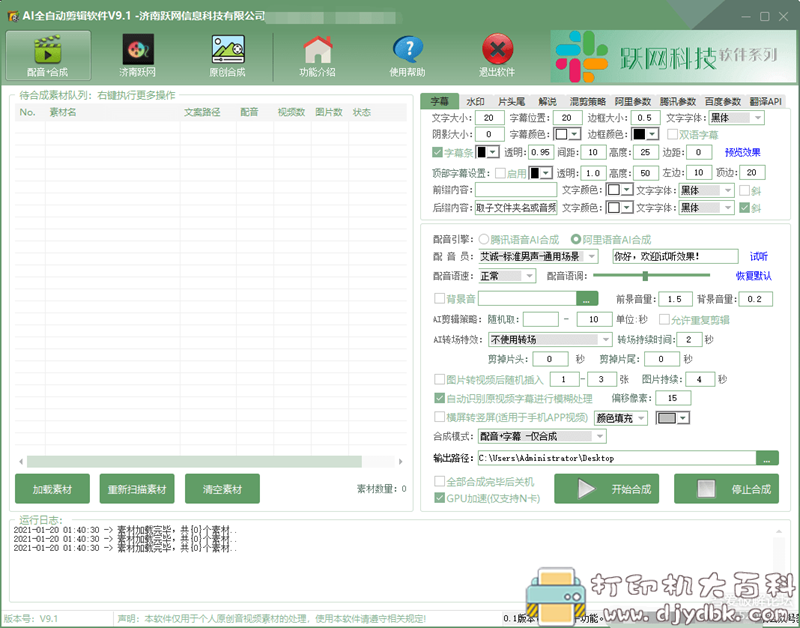
Task: Toggle the 字幕条 checkbox
Action: pos(437,152)
